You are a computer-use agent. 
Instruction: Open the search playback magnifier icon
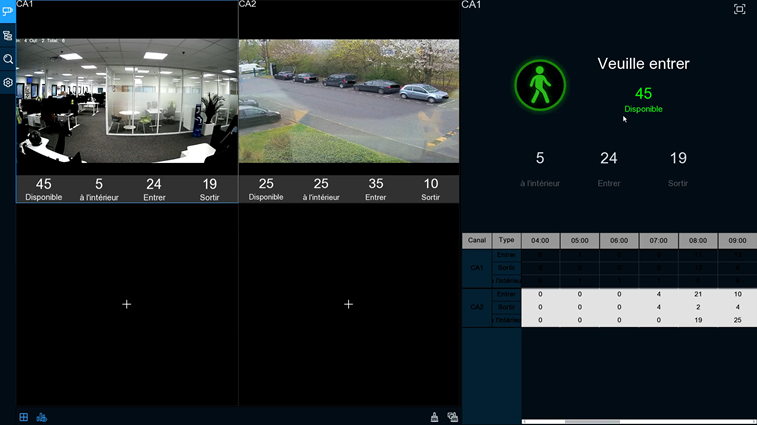(x=8, y=59)
